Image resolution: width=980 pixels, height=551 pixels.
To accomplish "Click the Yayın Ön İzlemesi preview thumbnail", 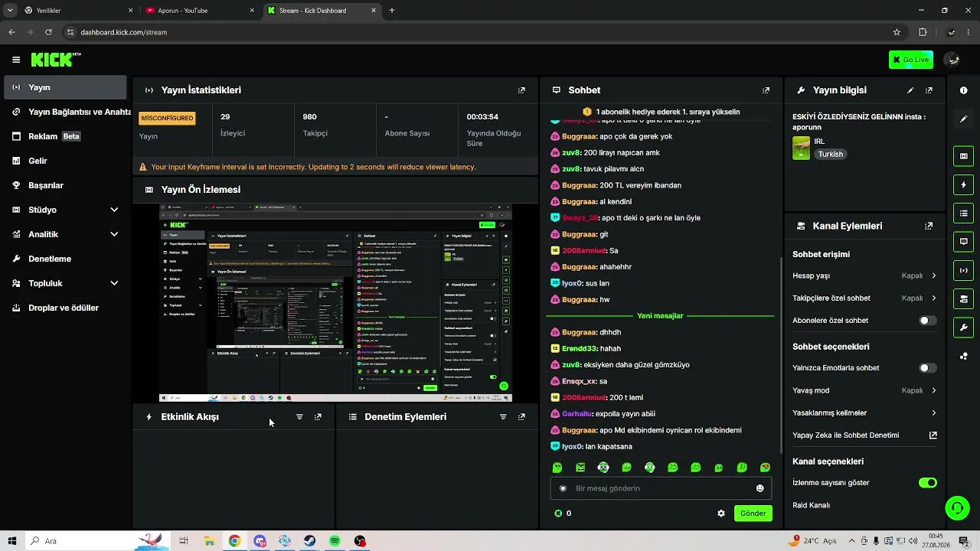I will (x=335, y=302).
